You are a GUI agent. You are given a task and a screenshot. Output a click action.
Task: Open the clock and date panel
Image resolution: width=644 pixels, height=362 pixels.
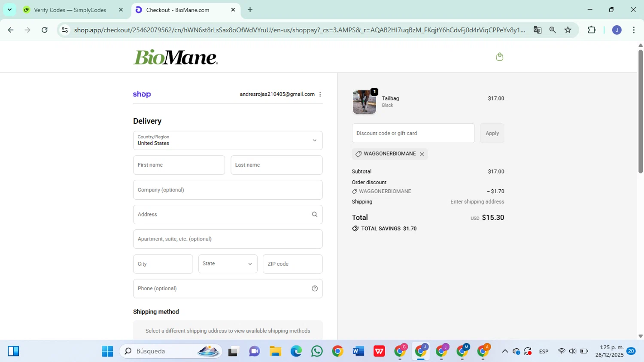[609, 351]
